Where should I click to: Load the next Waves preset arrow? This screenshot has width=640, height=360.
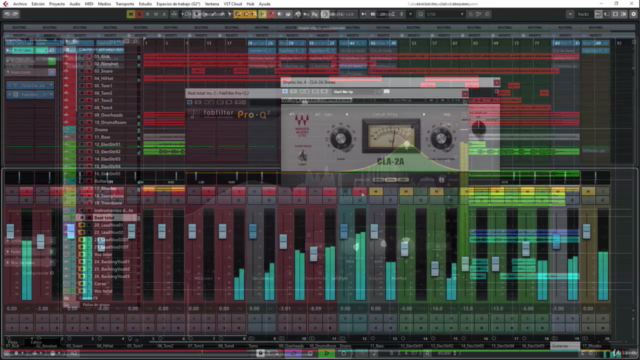[424, 114]
